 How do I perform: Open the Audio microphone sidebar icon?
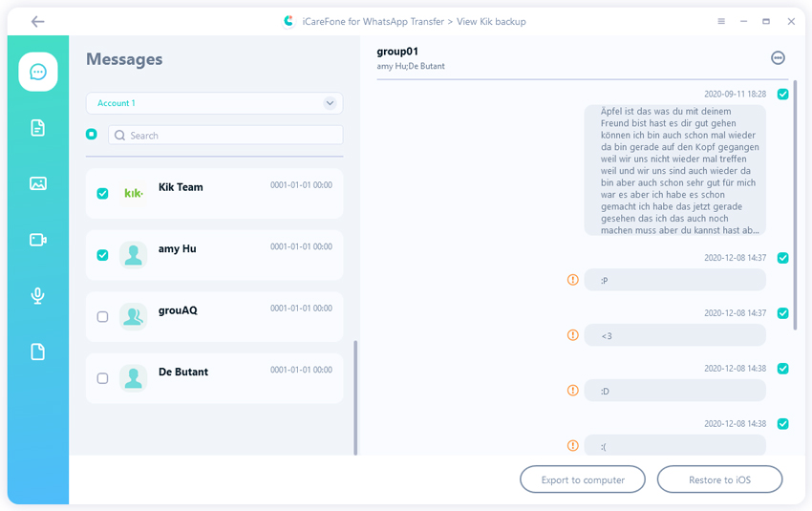pos(38,296)
